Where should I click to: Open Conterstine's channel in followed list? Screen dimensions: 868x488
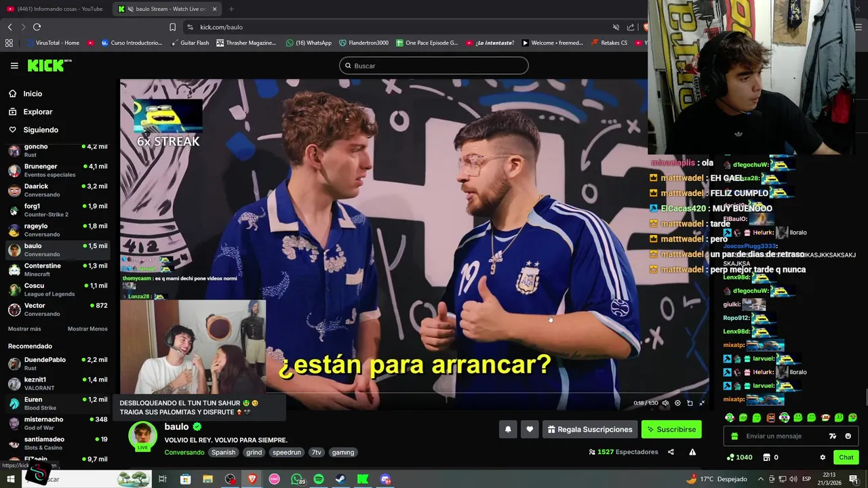coord(58,270)
